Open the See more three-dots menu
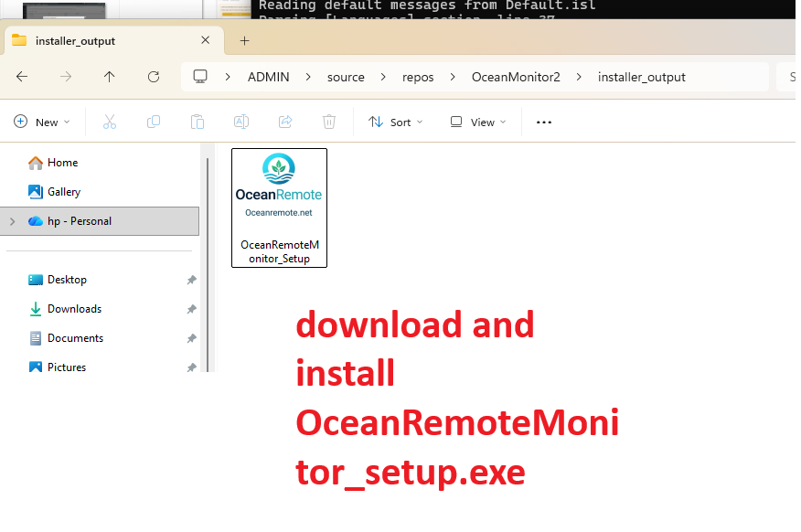The image size is (801, 532). tap(544, 122)
